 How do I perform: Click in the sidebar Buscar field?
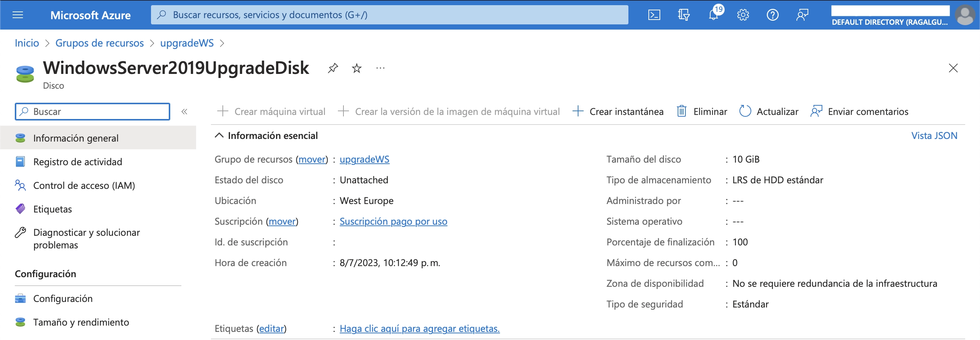93,112
